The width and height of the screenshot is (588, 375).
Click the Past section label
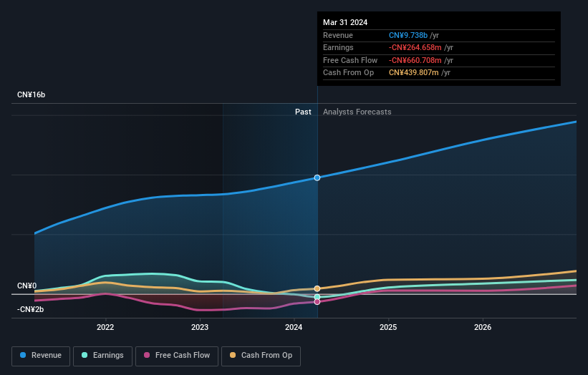[x=303, y=112]
